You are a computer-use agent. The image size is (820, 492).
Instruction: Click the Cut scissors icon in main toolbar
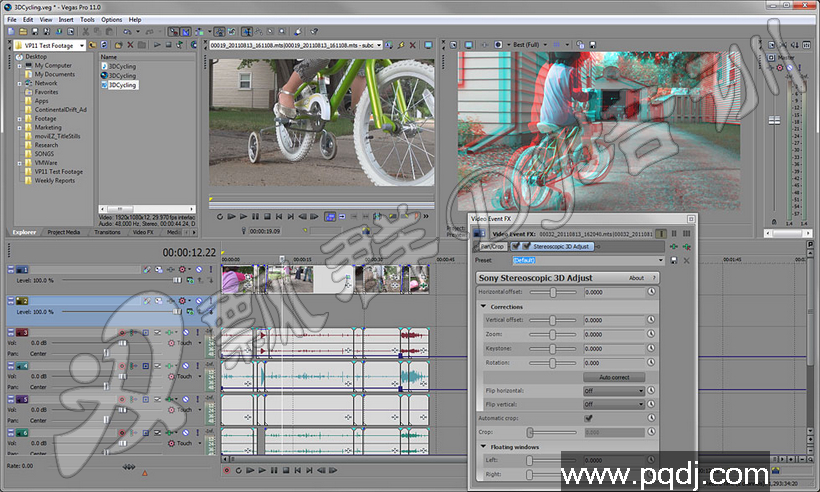(x=85, y=32)
